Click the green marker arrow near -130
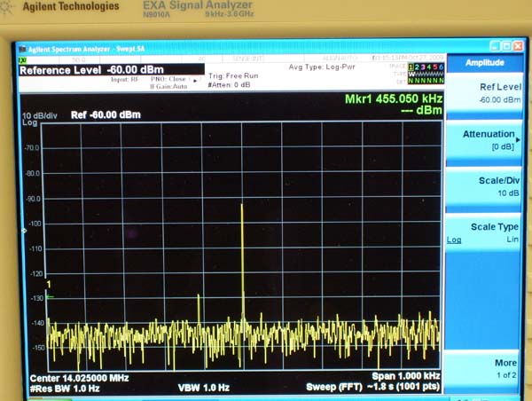Screen dimensions: 532x401 (x=51, y=297)
